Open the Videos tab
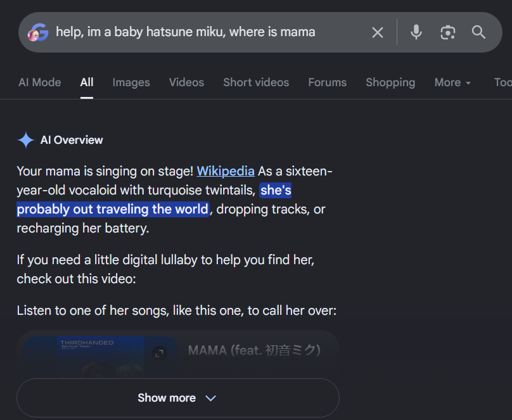The image size is (512, 420). pyautogui.click(x=186, y=82)
